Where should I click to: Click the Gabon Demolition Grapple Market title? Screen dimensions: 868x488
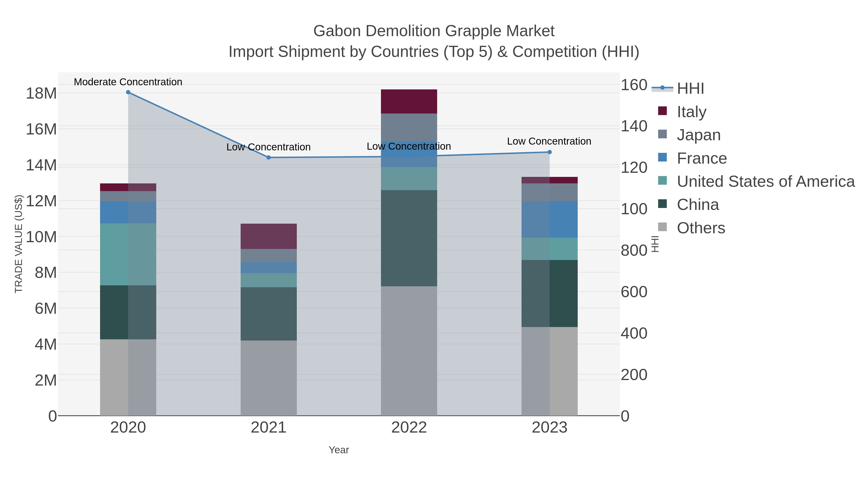(434, 31)
